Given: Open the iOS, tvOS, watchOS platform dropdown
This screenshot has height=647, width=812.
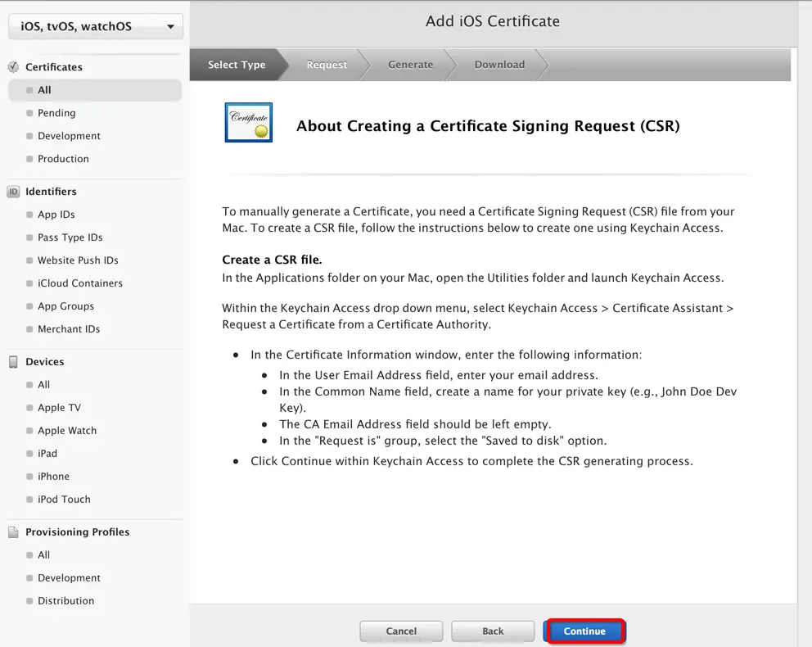Looking at the screenshot, I should point(96,26).
